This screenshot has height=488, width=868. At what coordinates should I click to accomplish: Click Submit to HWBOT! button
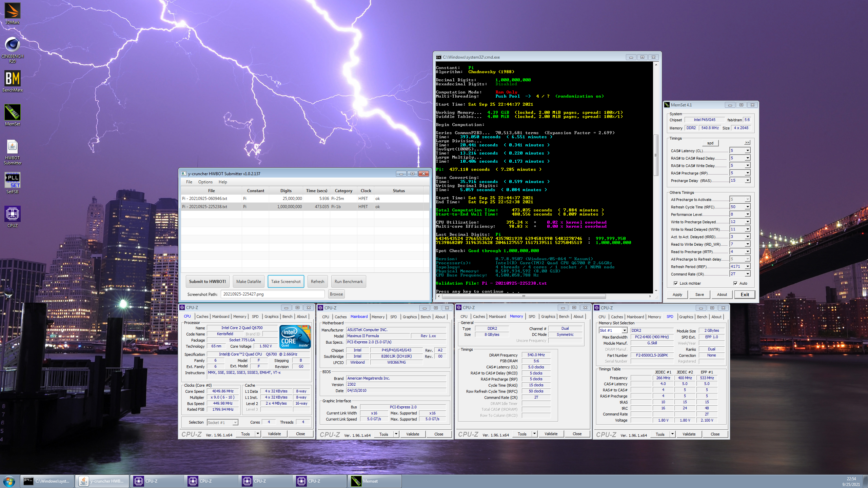pos(208,281)
